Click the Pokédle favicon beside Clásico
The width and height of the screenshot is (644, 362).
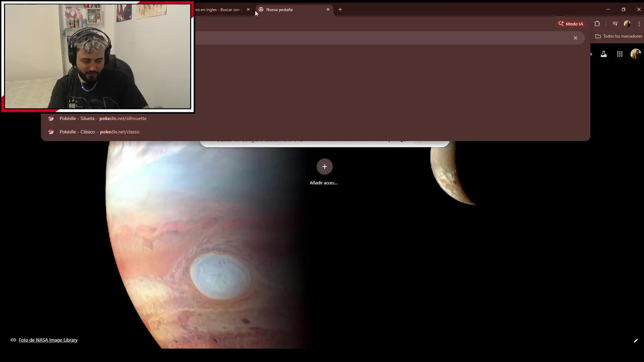pos(51,132)
